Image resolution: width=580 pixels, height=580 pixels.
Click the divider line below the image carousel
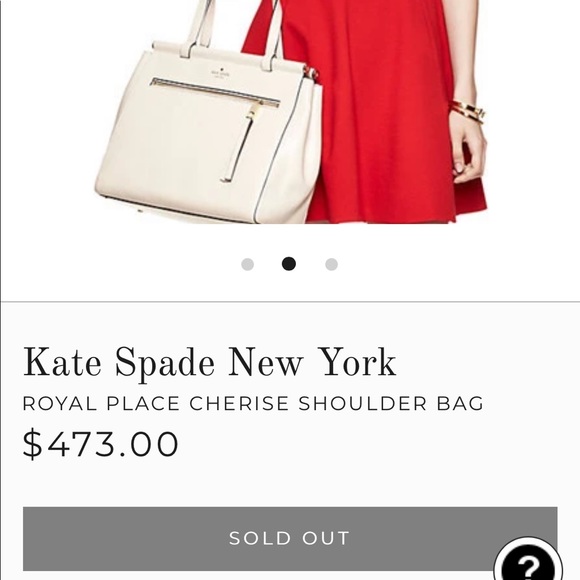[x=290, y=302]
